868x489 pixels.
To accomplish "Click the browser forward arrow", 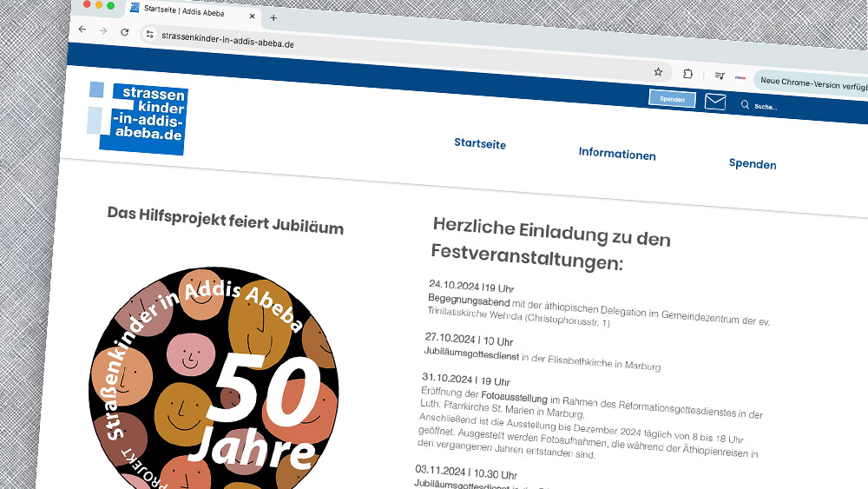I will [x=103, y=31].
